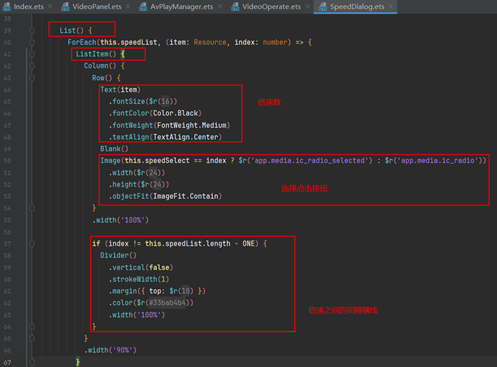Open the VideoOperate.ets editor tab

click(271, 6)
